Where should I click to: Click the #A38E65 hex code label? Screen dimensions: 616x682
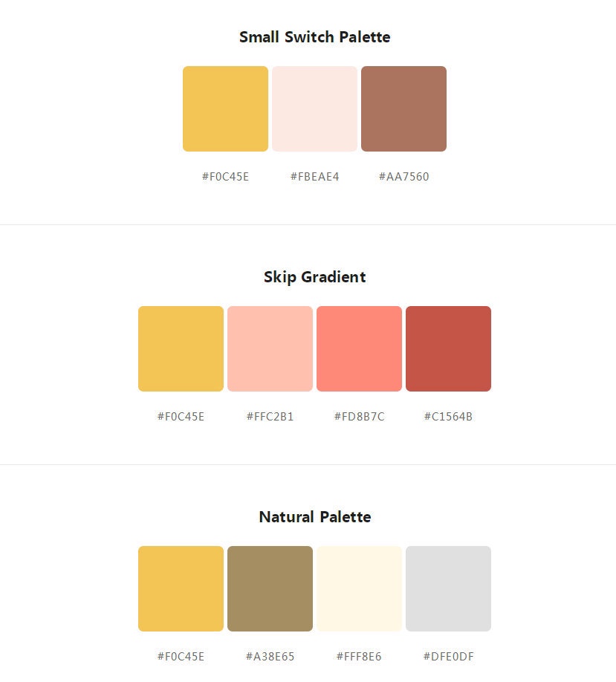coord(270,656)
